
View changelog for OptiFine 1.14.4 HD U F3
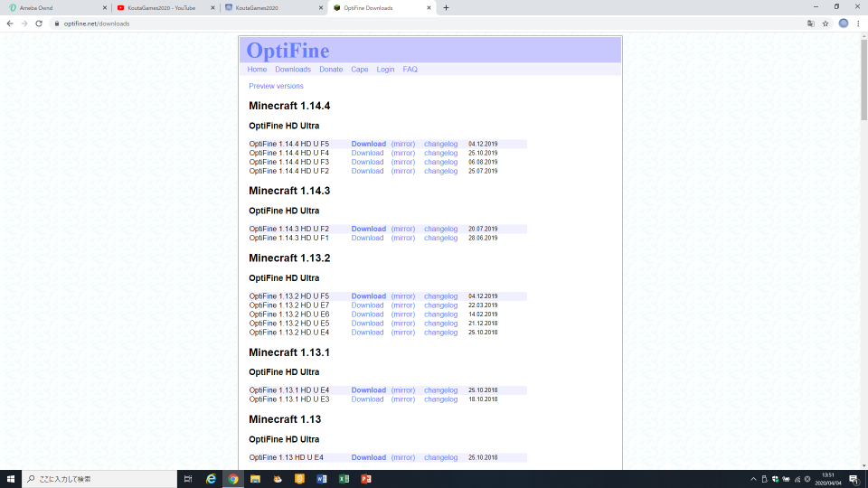(440, 162)
